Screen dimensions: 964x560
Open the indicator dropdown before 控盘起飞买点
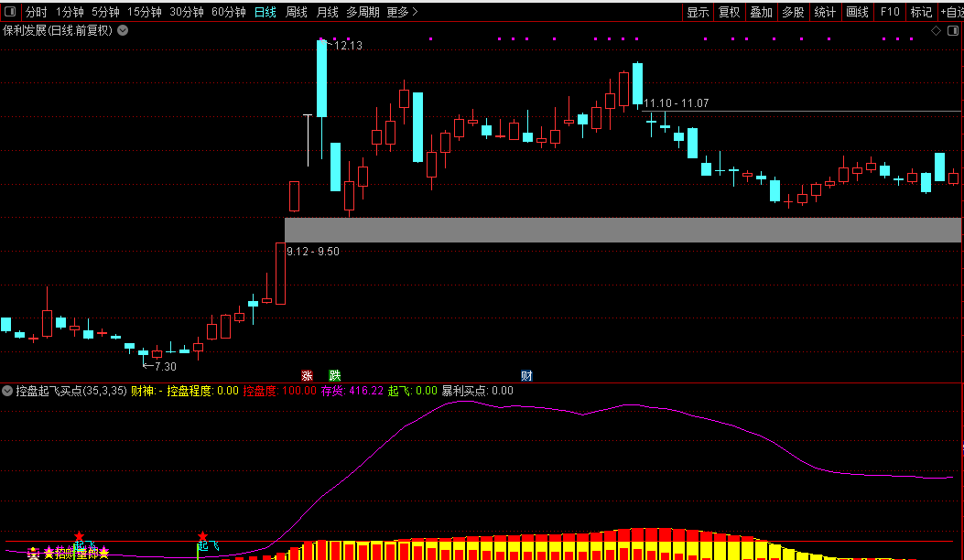pyautogui.click(x=7, y=391)
